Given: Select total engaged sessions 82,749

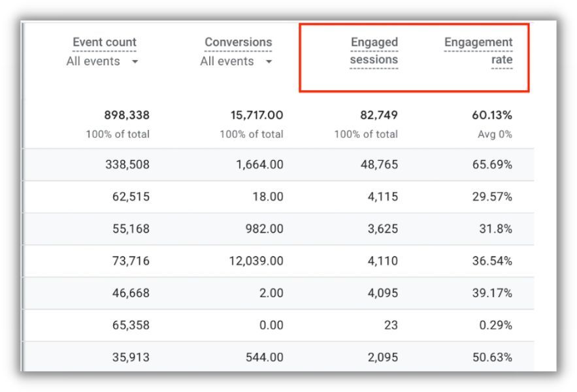Looking at the screenshot, I should click(x=379, y=115).
